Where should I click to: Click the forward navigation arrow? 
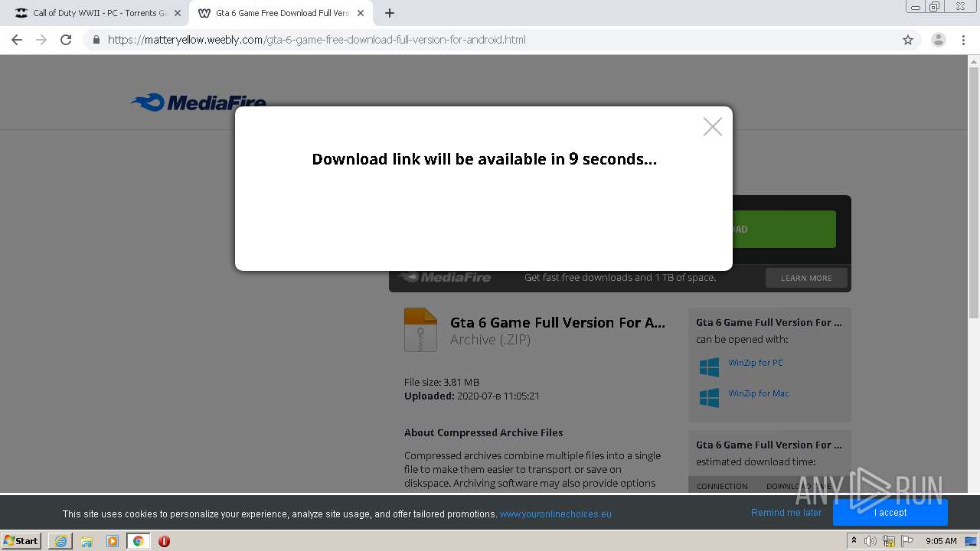41,40
